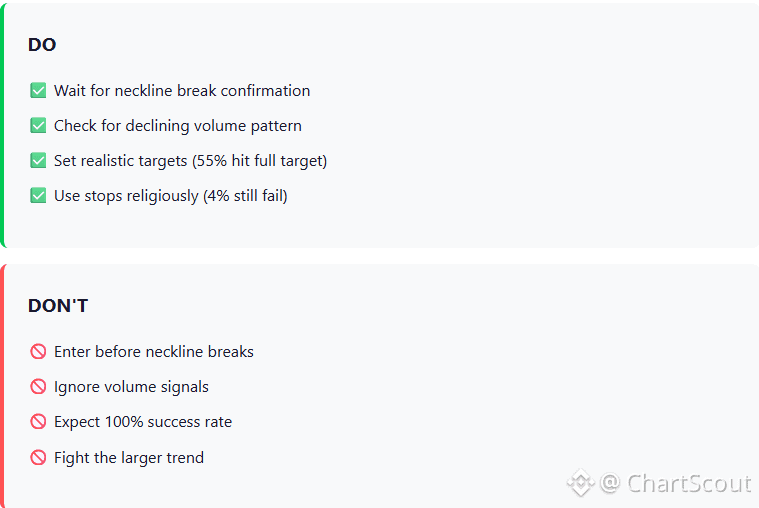Click the text Ignore volume signals
The height and width of the screenshot is (508, 759).
(x=131, y=387)
